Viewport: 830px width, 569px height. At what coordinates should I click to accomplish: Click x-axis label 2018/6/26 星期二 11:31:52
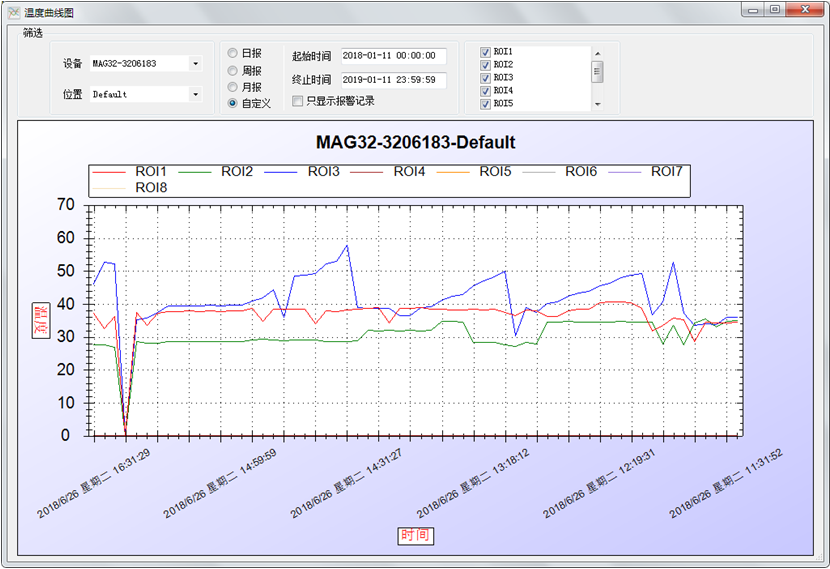(x=726, y=484)
